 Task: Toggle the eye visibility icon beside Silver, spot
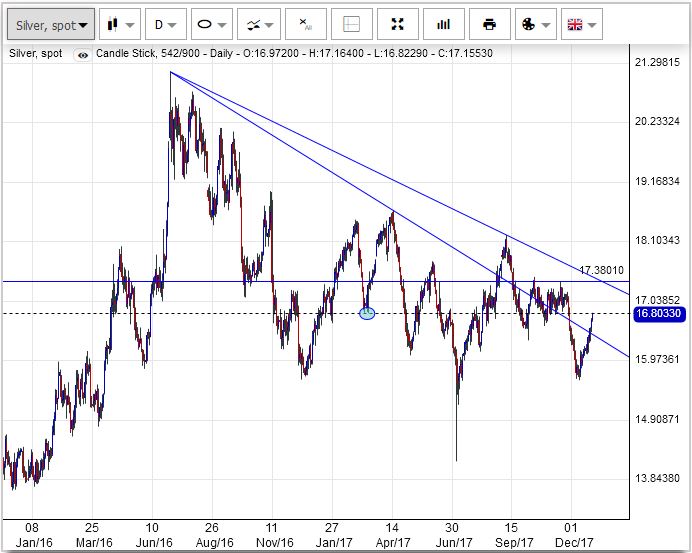click(83, 55)
